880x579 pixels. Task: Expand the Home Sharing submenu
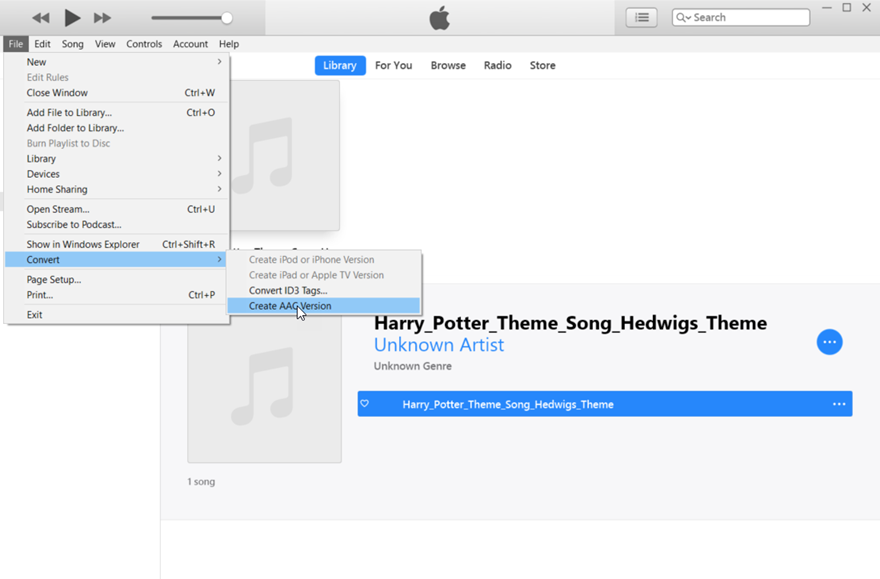[x=117, y=189]
